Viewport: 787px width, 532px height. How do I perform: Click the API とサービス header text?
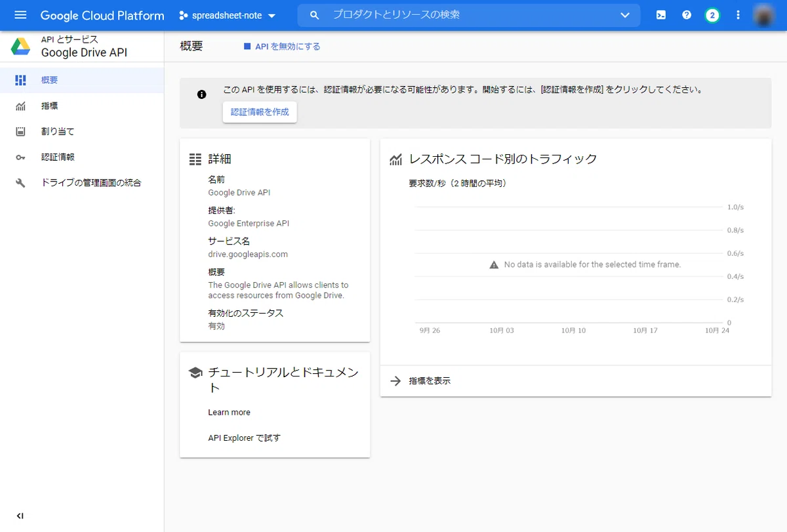[x=70, y=39]
